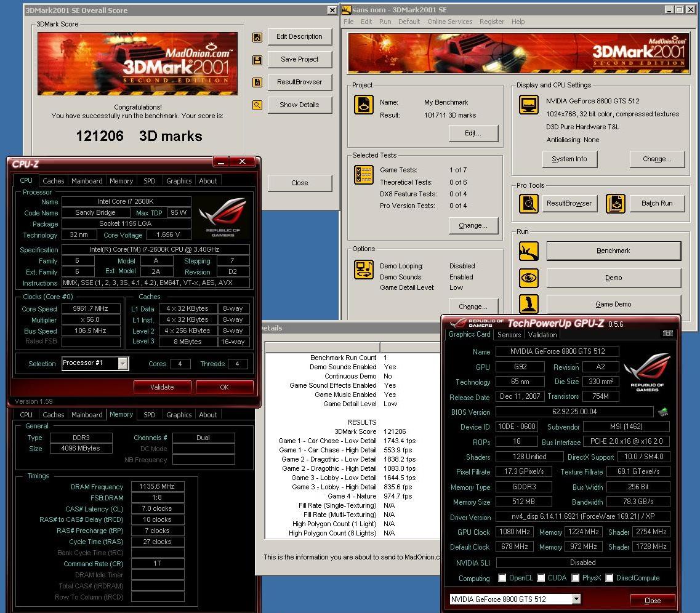Click the GPU-Z camera screenshot icon
700x613 pixels.
668,333
